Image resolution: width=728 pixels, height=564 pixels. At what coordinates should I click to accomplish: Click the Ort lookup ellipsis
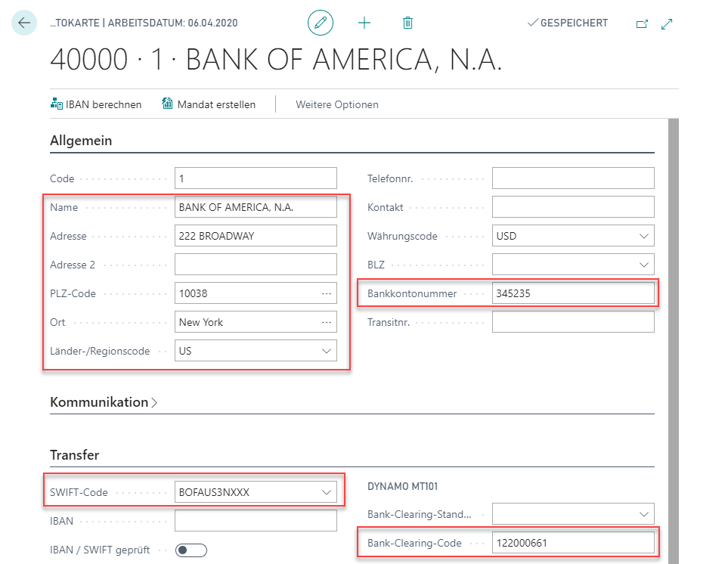click(326, 322)
